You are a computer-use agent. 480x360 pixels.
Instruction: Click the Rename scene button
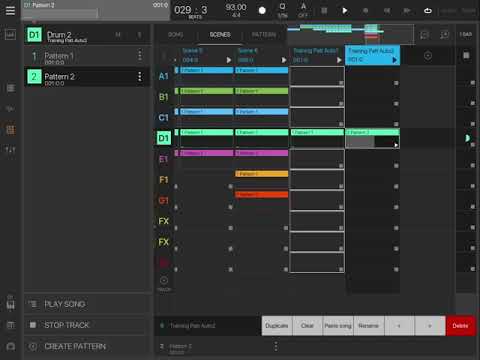coord(369,326)
